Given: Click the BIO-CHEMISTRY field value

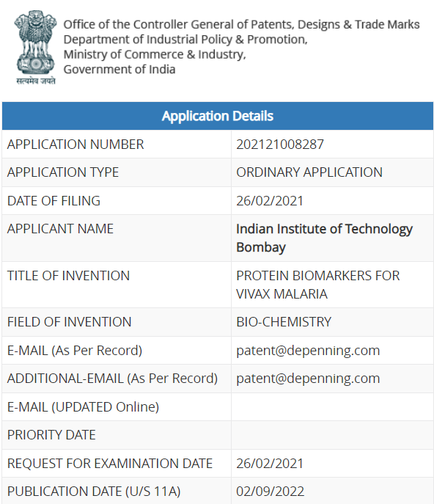Looking at the screenshot, I should click(284, 322).
